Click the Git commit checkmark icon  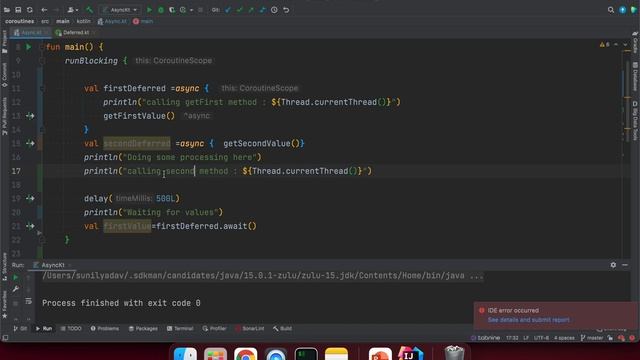[x=240, y=10]
